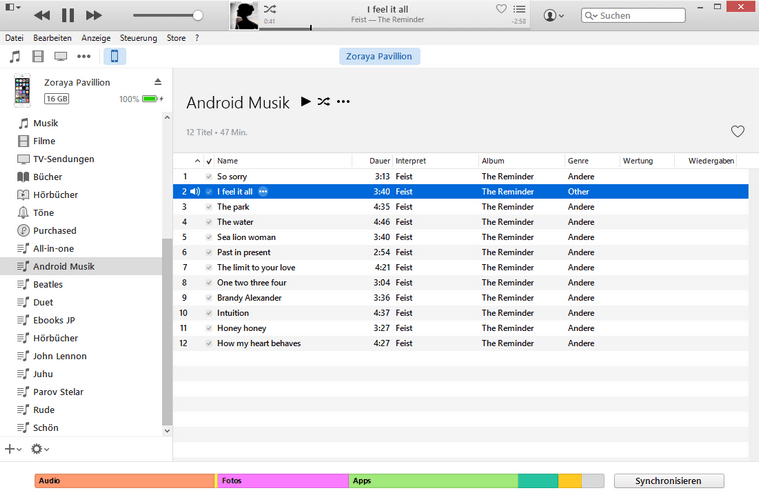
Task: Open the Up Next list icon
Action: pyautogui.click(x=519, y=9)
